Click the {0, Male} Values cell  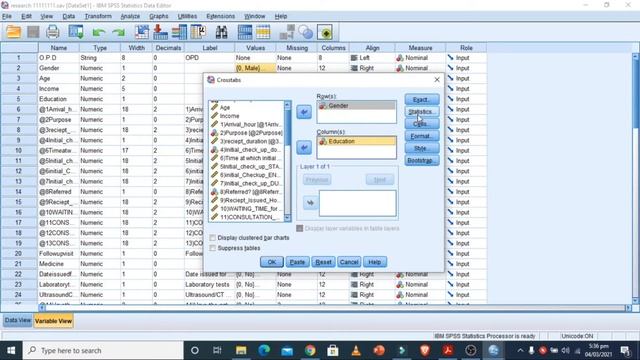[255, 68]
